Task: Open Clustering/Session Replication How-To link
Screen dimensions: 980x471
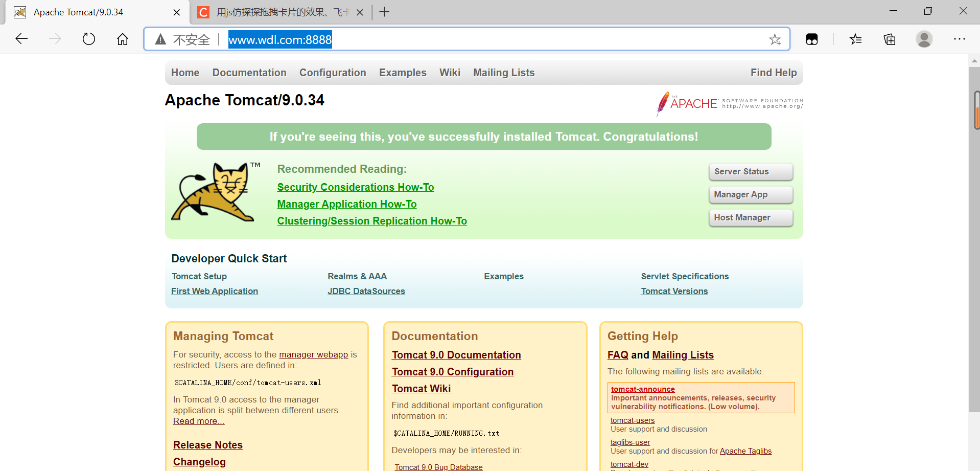Action: [372, 221]
